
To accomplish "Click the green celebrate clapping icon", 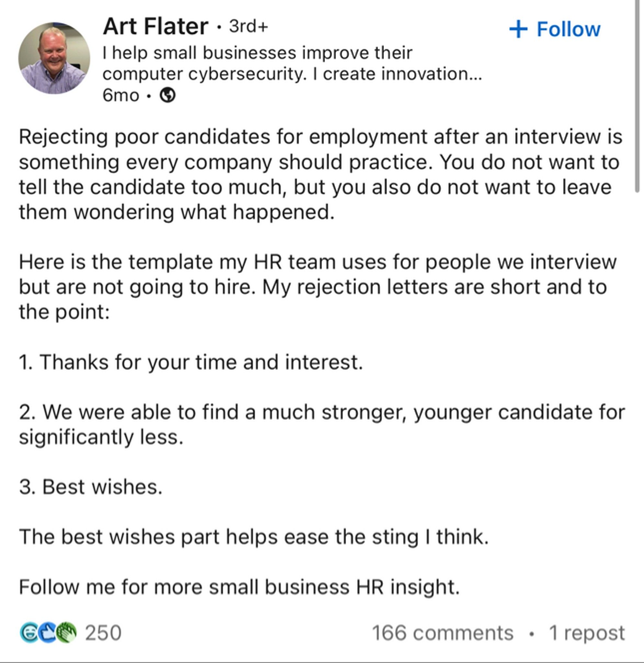I will [x=66, y=633].
